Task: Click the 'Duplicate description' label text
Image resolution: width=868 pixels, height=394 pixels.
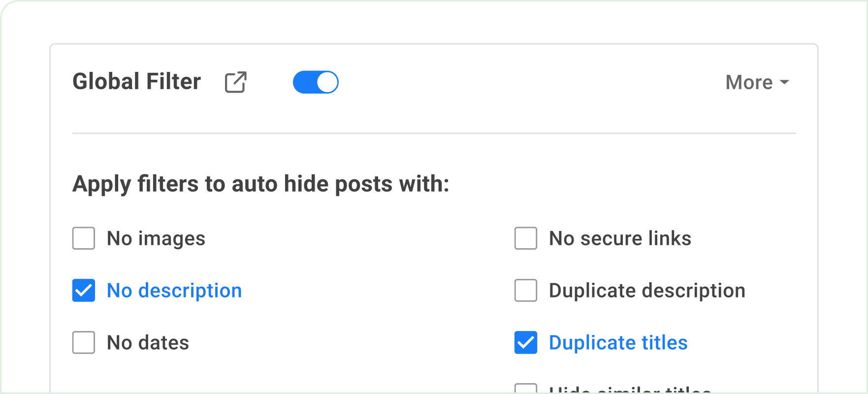Action: pos(647,291)
